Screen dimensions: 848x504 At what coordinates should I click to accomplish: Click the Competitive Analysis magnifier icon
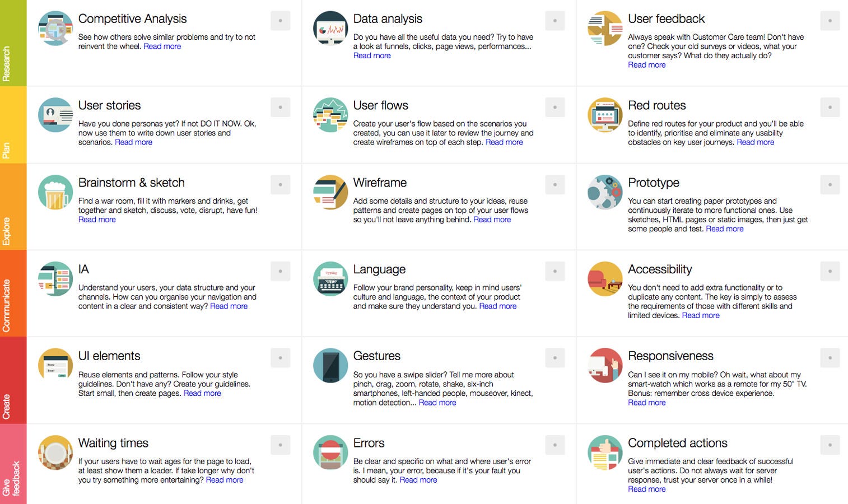[x=55, y=28]
